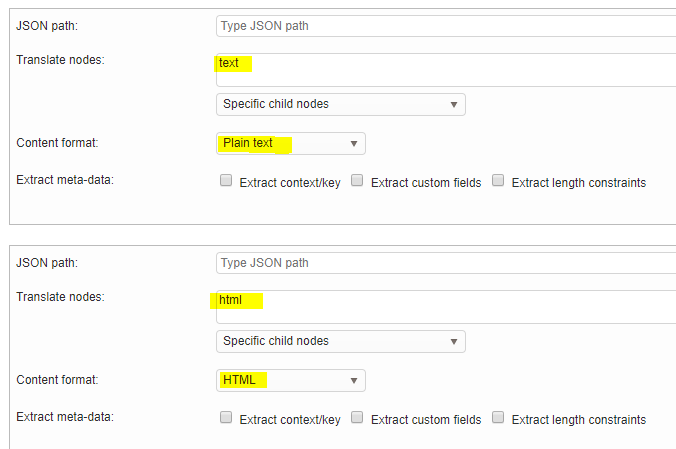Enable Extract context/key in the upper section
676x449 pixels.
(x=226, y=181)
